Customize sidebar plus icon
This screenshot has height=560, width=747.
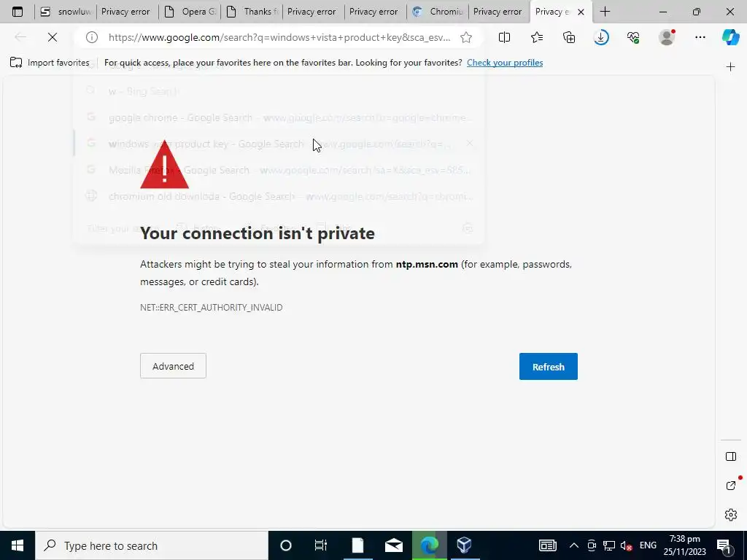(x=730, y=67)
